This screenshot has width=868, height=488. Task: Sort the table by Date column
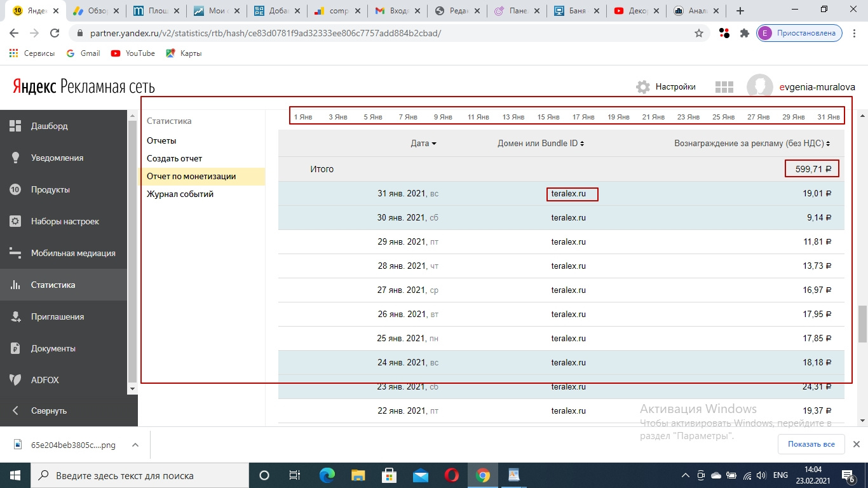point(423,144)
